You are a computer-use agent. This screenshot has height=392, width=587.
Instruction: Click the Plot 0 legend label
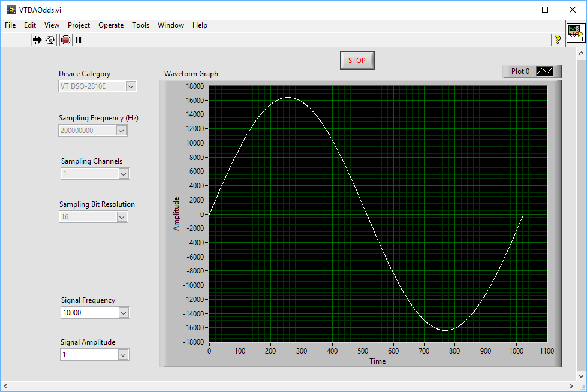[519, 71]
